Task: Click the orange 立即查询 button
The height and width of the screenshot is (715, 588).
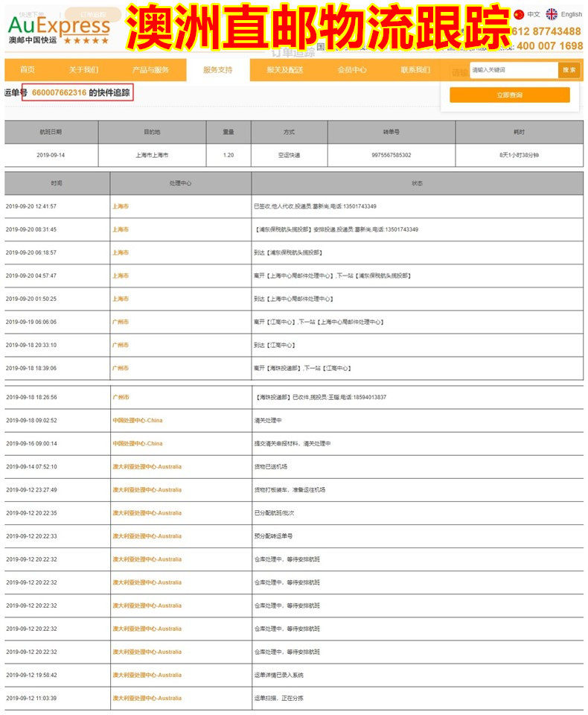Action: (510, 95)
